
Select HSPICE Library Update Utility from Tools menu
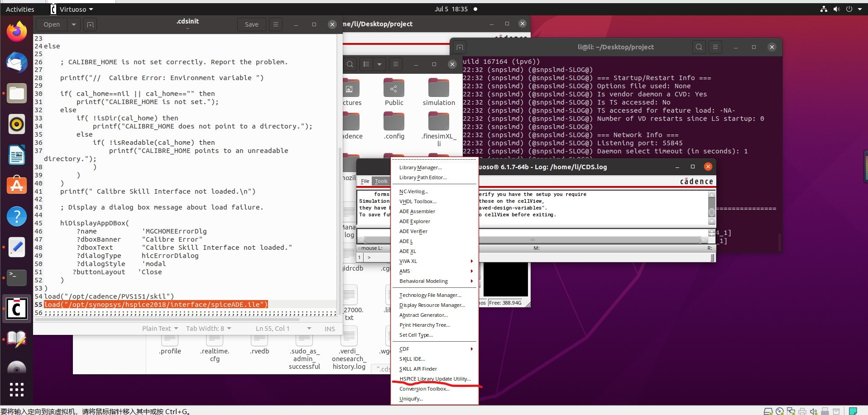pyautogui.click(x=434, y=379)
